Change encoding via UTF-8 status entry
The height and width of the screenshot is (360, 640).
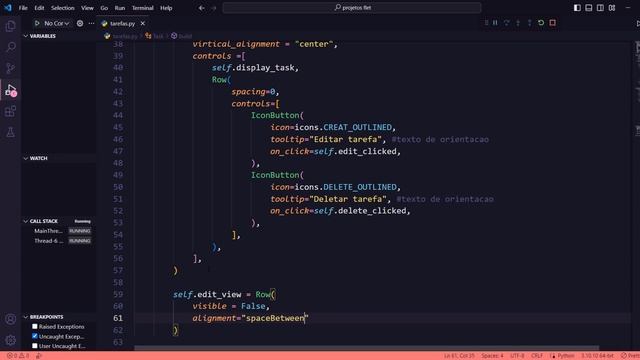coord(517,356)
